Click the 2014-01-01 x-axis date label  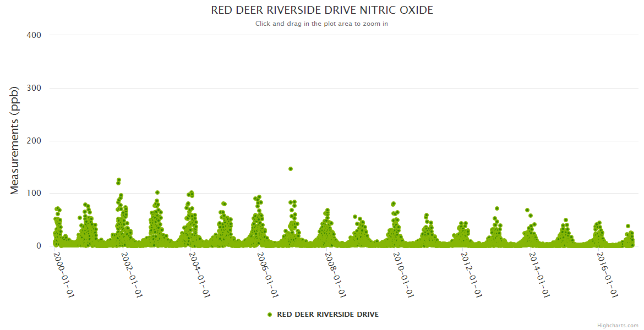tap(541, 274)
